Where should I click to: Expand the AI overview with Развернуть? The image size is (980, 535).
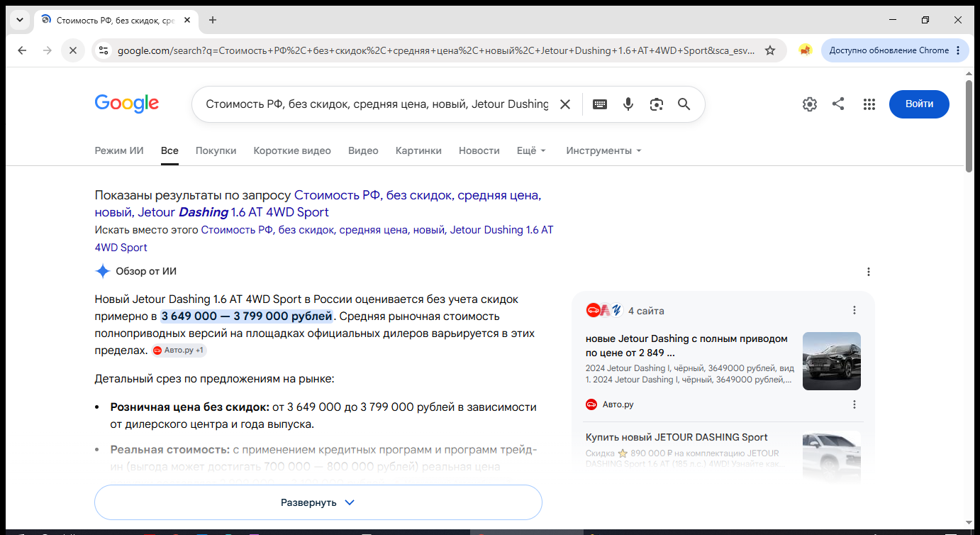point(318,502)
